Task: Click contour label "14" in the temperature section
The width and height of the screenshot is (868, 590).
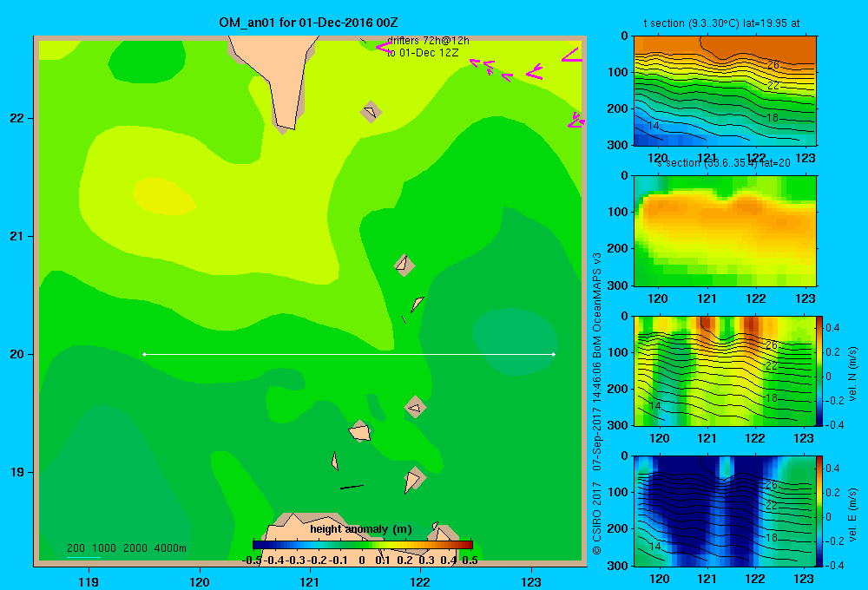Action: [654, 126]
